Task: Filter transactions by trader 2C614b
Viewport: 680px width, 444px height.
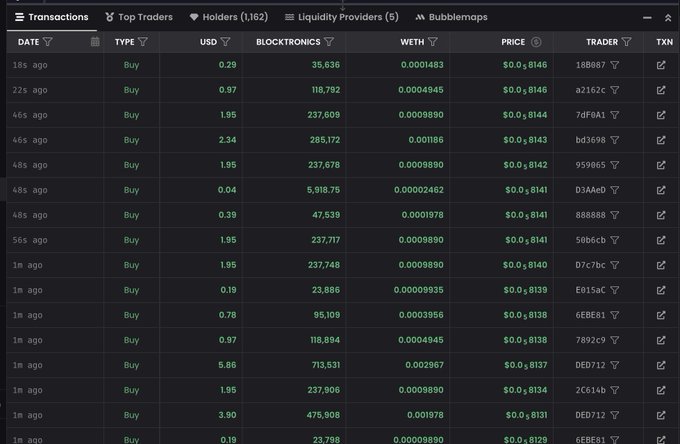Action: [x=615, y=390]
